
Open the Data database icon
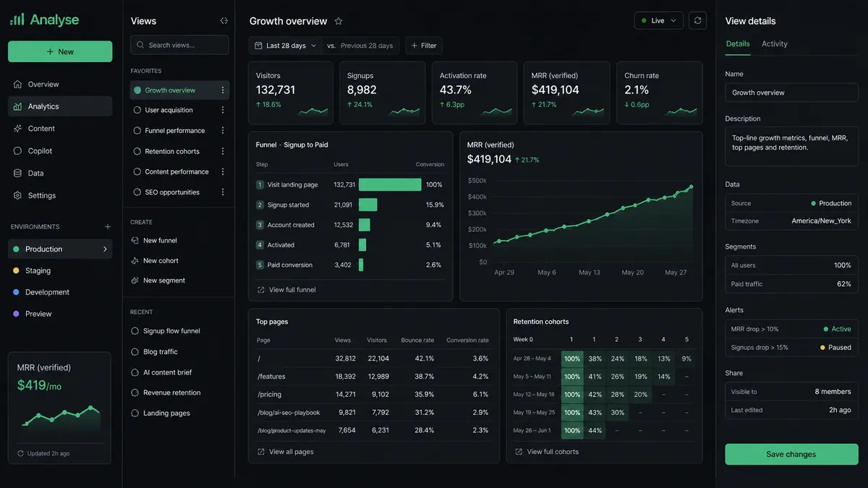click(18, 174)
